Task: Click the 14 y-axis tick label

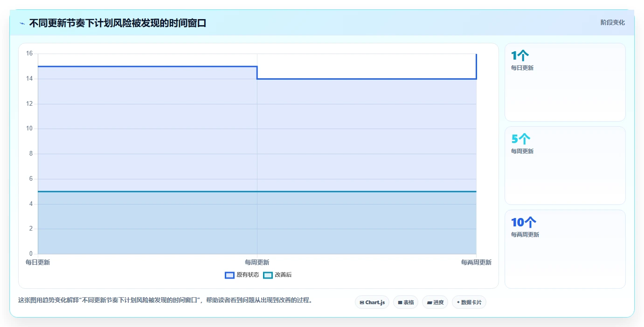Action: tap(29, 79)
